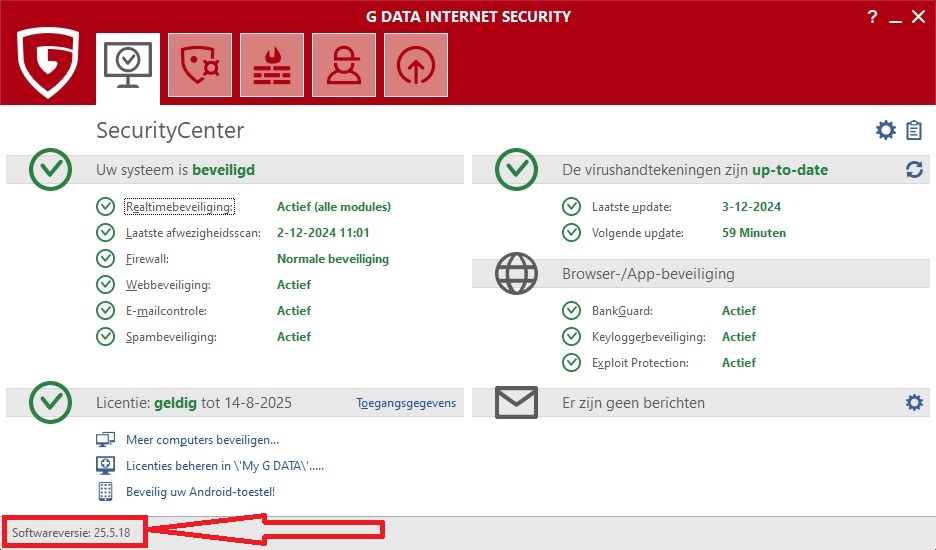Viewport: 936px width, 550px height.
Task: Click the '2-12-2024 11:01' scan date
Action: [323, 233]
